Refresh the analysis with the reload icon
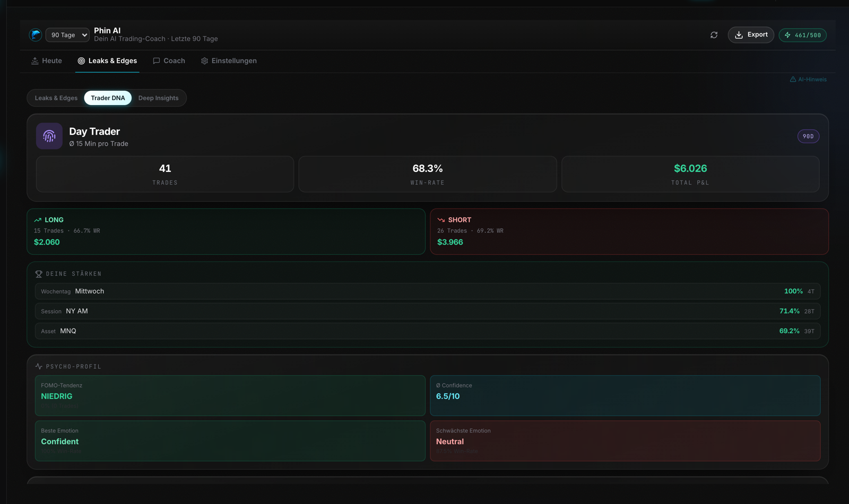Screen dimensions: 849x504 tap(714, 35)
